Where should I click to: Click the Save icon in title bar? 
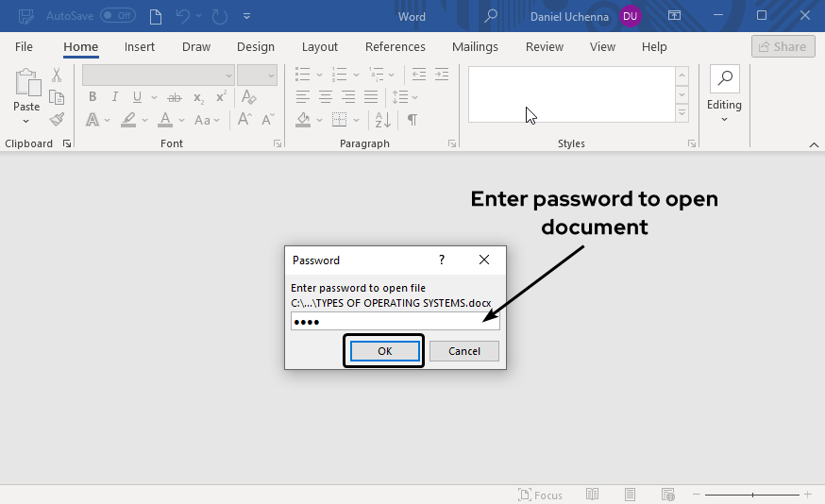pyautogui.click(x=25, y=16)
